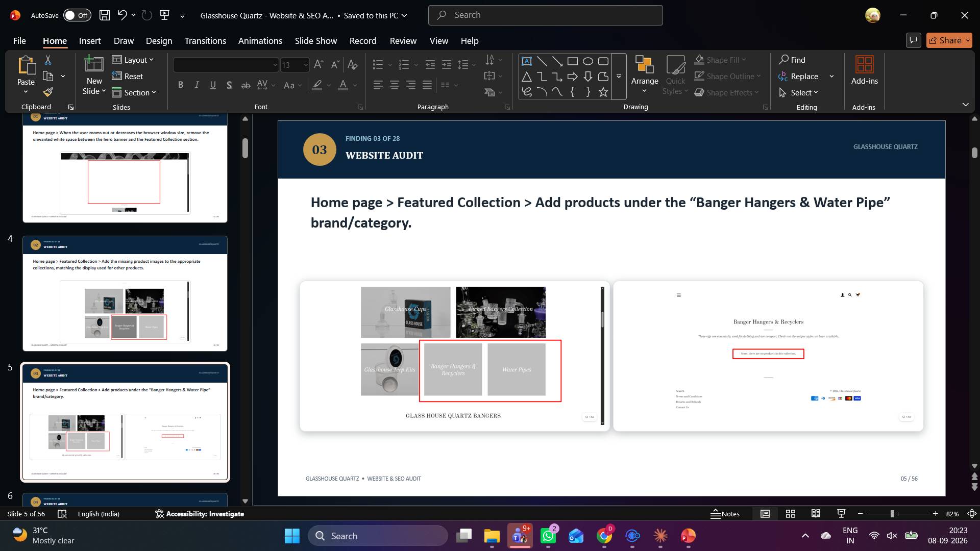Insert a Text Box shape from gallery
Screen dimensions: 980x551
click(x=527, y=61)
